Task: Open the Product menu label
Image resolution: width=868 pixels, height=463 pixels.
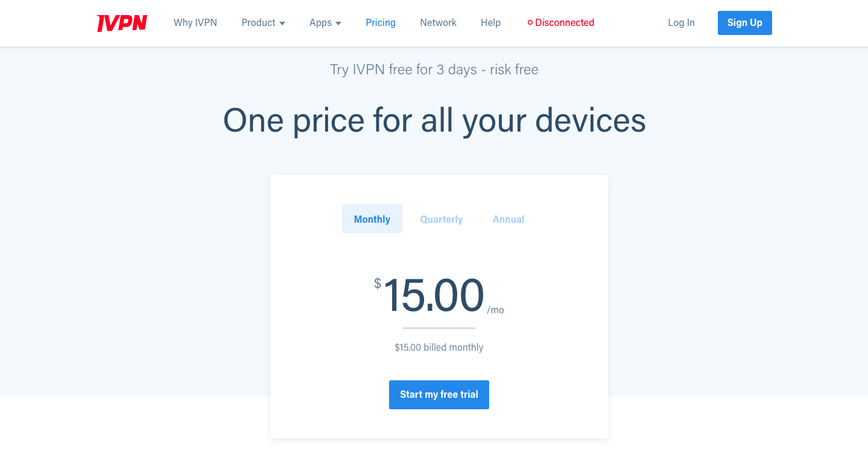Action: [x=258, y=22]
